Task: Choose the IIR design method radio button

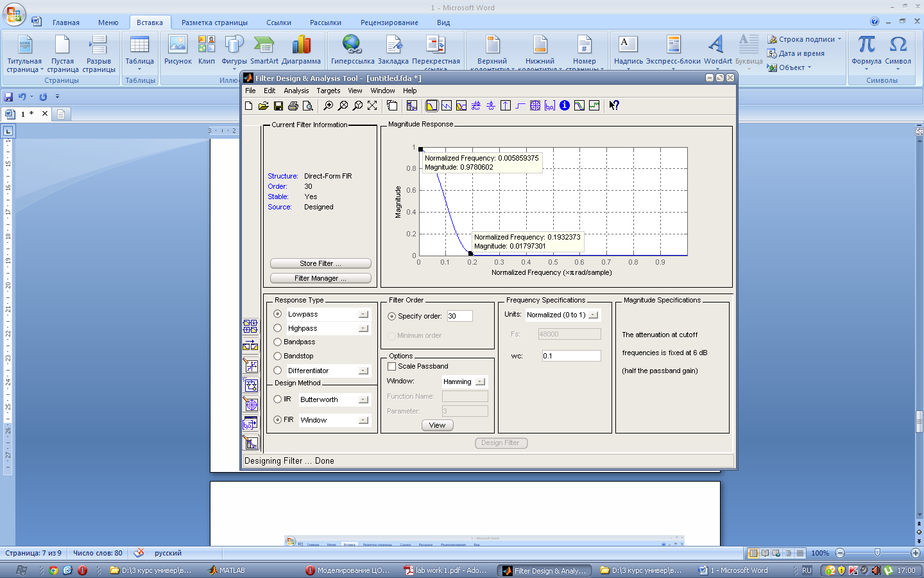Action: click(x=278, y=399)
